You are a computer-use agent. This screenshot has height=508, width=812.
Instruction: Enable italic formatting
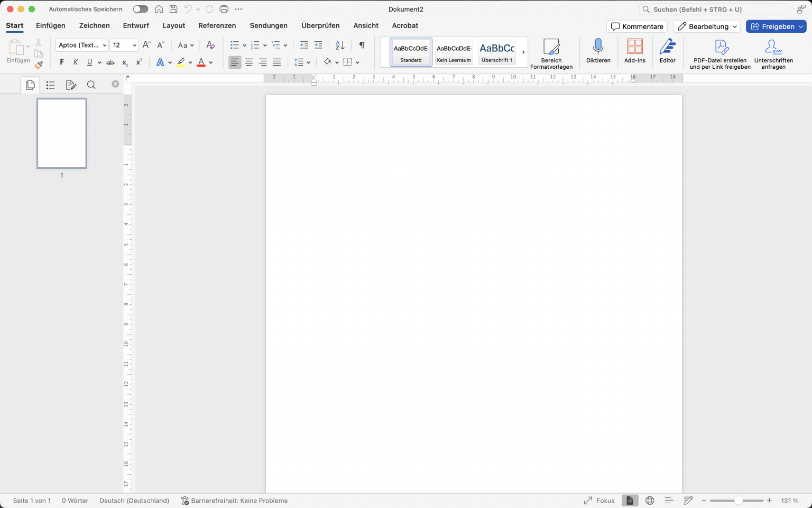point(76,62)
